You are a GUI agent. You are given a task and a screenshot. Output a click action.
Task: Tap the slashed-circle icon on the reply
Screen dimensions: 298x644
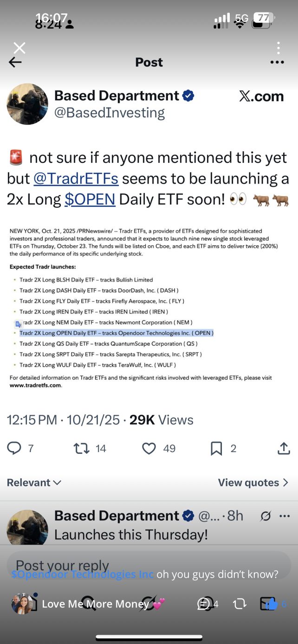pyautogui.click(x=266, y=516)
